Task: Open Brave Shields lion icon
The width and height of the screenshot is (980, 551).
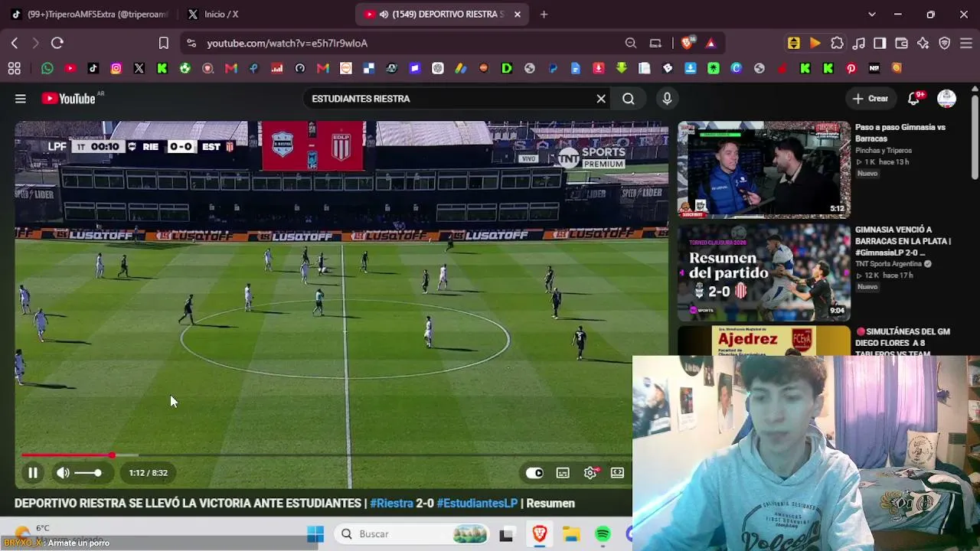Action: (x=688, y=44)
